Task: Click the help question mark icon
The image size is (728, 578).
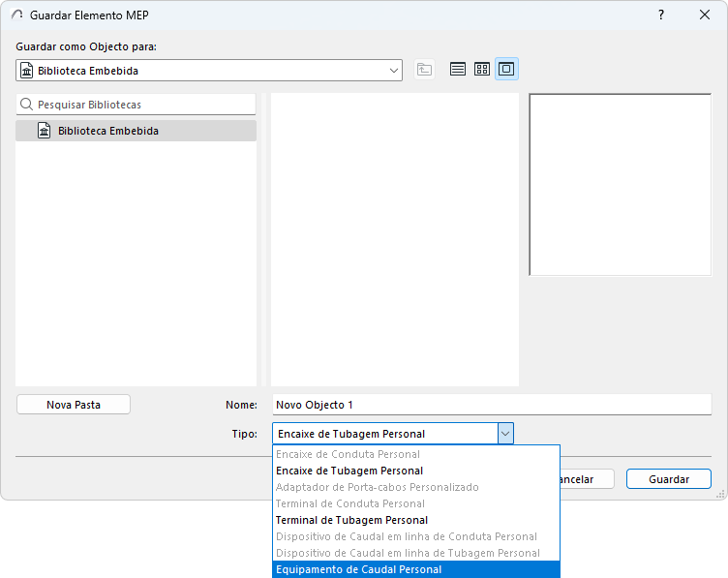Action: pyautogui.click(x=660, y=15)
